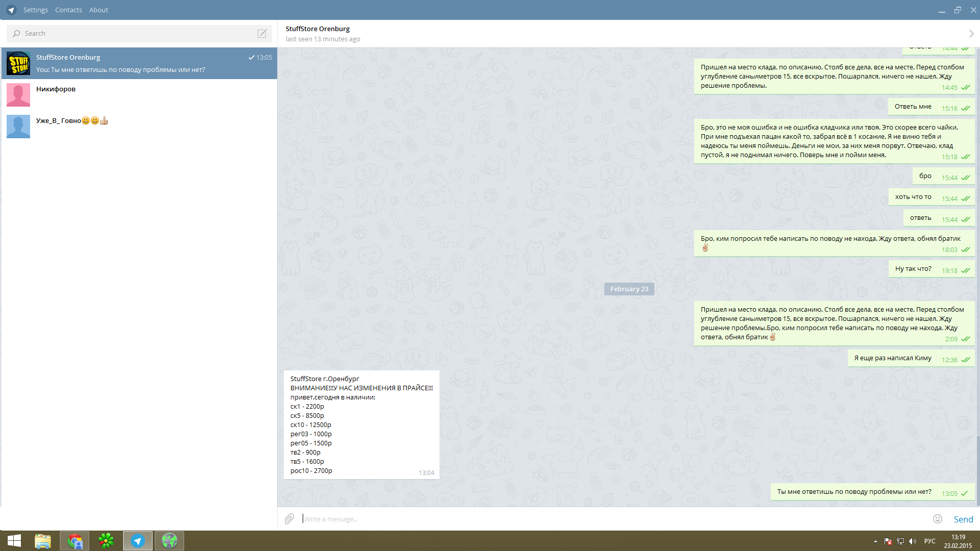Show hidden system tray icons arrow
This screenshot has height=551, width=980.
tap(875, 541)
